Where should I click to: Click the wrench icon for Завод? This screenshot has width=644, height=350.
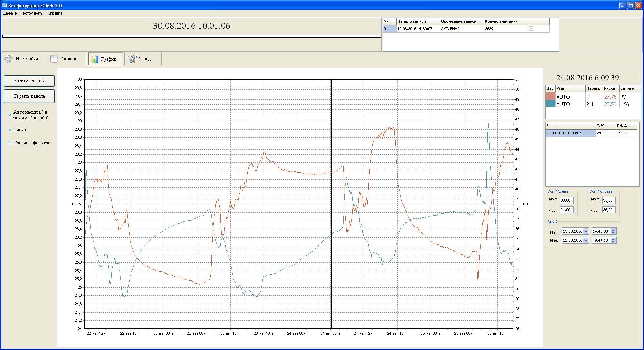click(x=132, y=59)
